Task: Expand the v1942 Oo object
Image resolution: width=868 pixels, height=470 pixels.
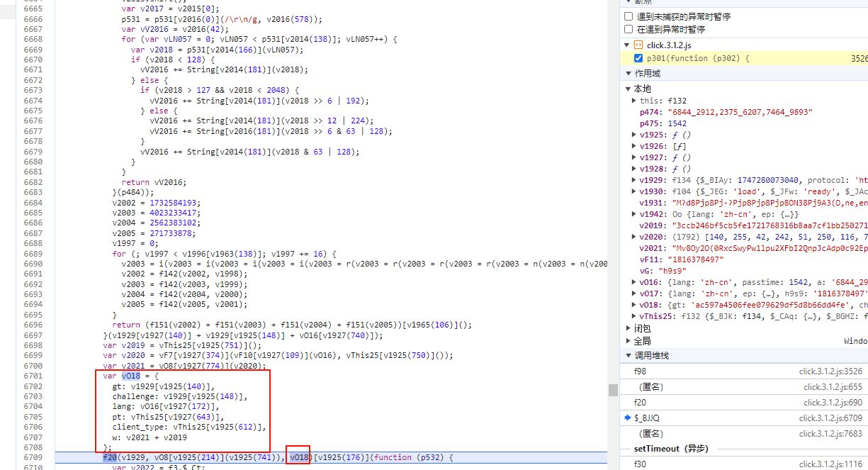Action: (634, 214)
